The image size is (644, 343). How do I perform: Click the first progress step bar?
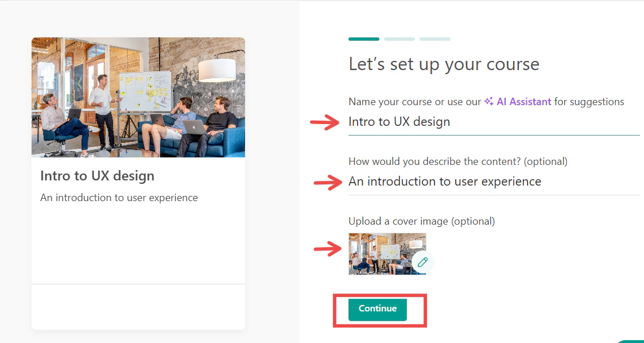pyautogui.click(x=364, y=39)
